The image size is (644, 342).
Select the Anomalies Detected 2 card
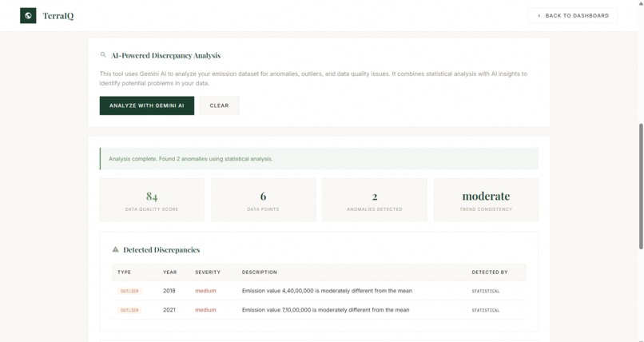(x=375, y=200)
